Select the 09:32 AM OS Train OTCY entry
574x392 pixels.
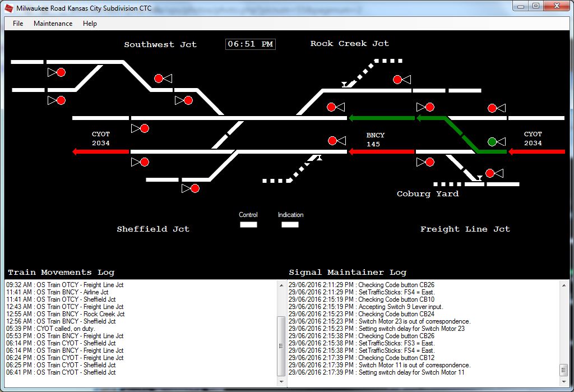[65, 285]
